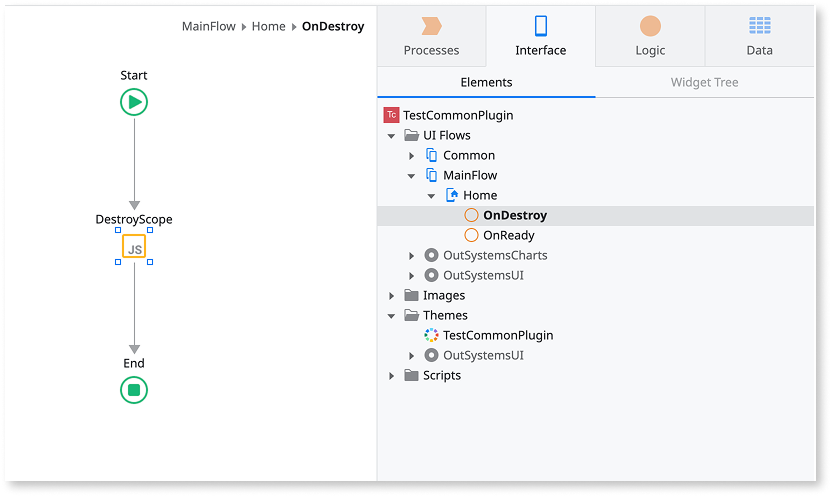
Task: Click the Themes folder icon
Action: point(411,315)
